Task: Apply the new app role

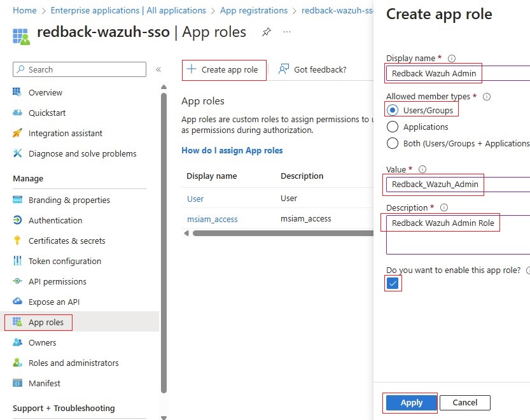Action: pos(412,402)
